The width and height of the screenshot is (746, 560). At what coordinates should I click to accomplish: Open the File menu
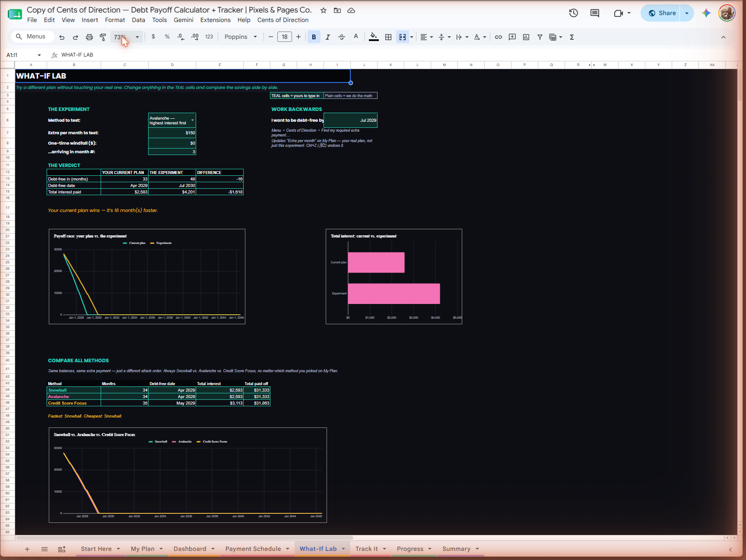32,20
